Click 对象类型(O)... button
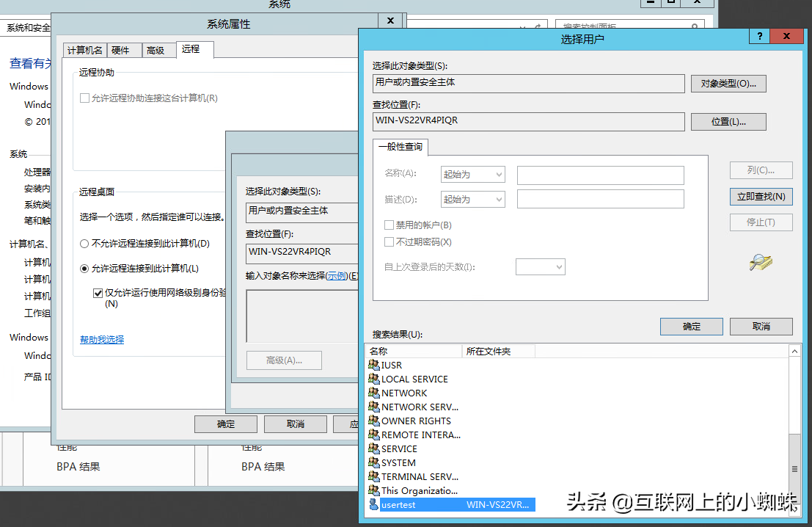The height and width of the screenshot is (527, 812). tap(728, 84)
